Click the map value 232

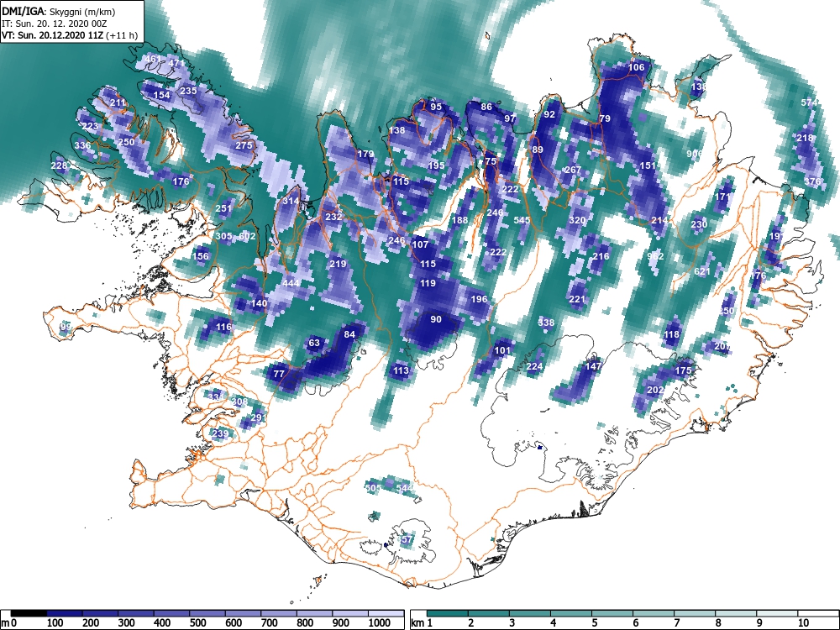333,217
